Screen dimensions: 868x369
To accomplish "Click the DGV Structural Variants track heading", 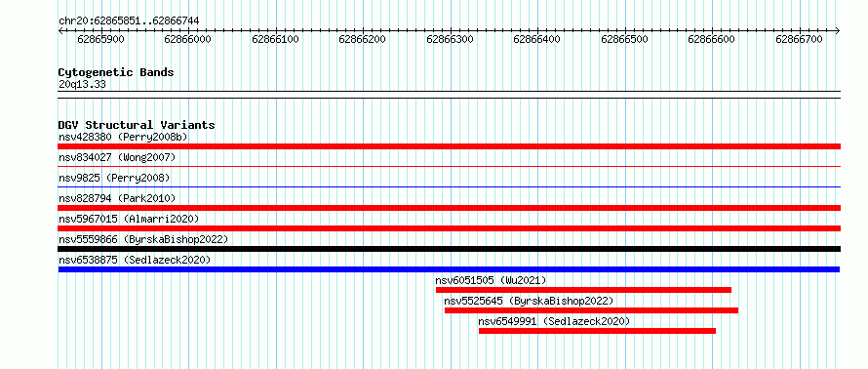I will (x=137, y=125).
